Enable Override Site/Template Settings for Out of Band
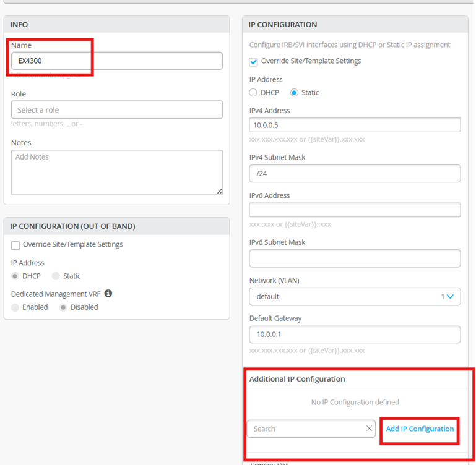 pyautogui.click(x=15, y=245)
